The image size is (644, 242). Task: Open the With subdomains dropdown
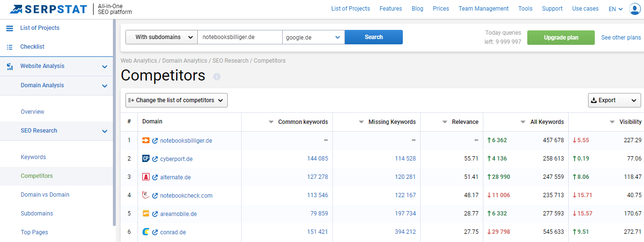(162, 37)
